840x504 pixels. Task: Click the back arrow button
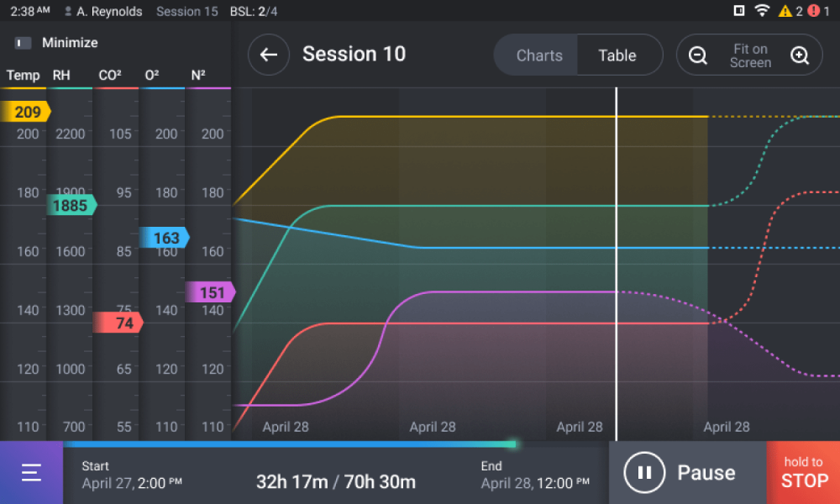[x=269, y=55]
